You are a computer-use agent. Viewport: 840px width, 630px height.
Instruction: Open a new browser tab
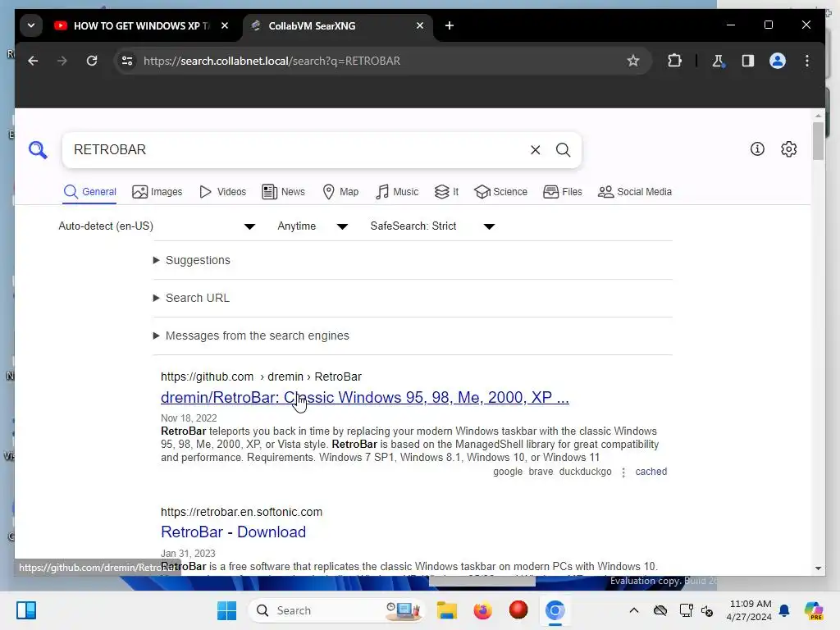[x=450, y=25]
